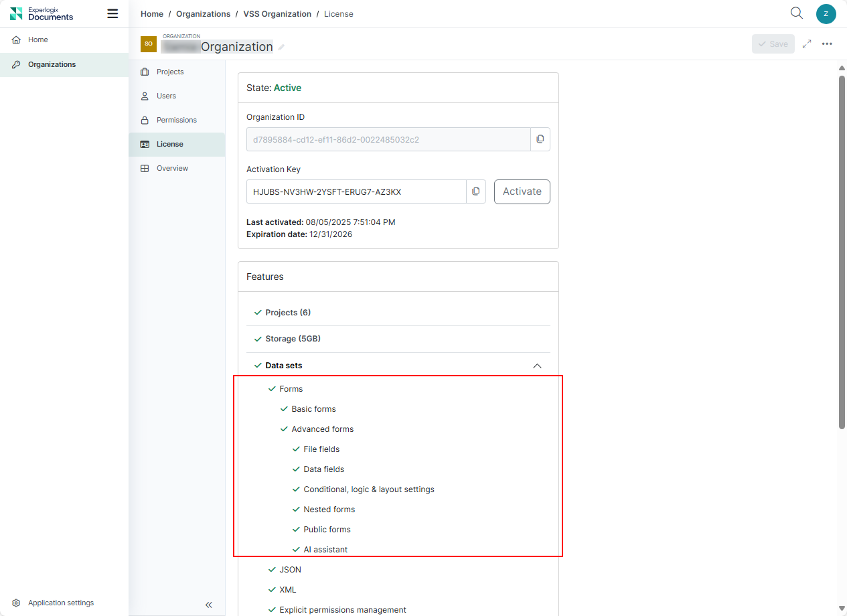The width and height of the screenshot is (847, 616).
Task: Collapse the sidebar with double chevron
Action: coord(208,605)
